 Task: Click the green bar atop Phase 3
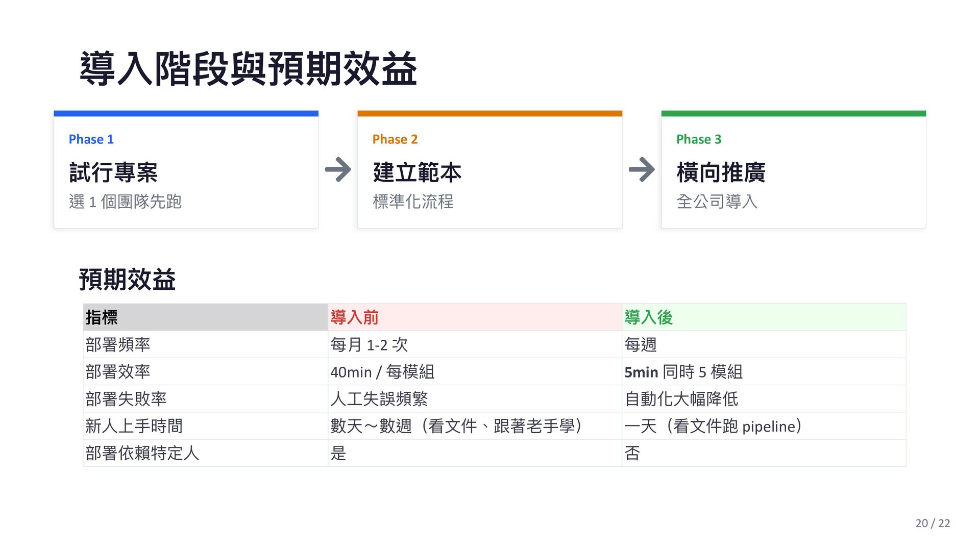pos(793,113)
